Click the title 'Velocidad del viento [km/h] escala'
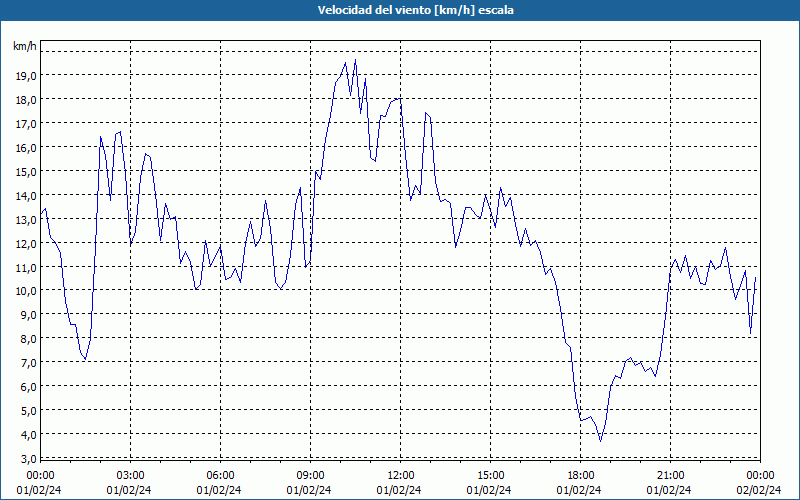800x500 pixels. (x=415, y=10)
